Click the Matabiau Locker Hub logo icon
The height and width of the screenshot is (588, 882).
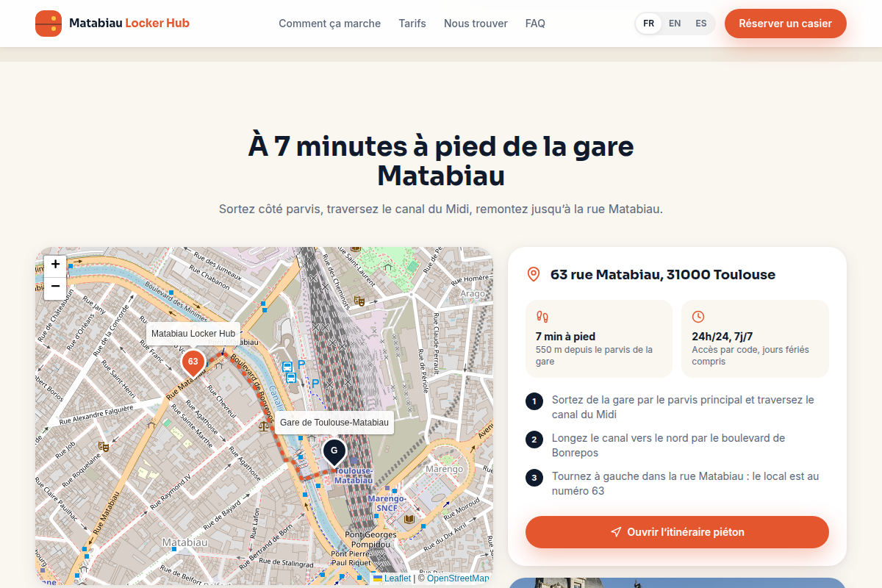point(49,24)
